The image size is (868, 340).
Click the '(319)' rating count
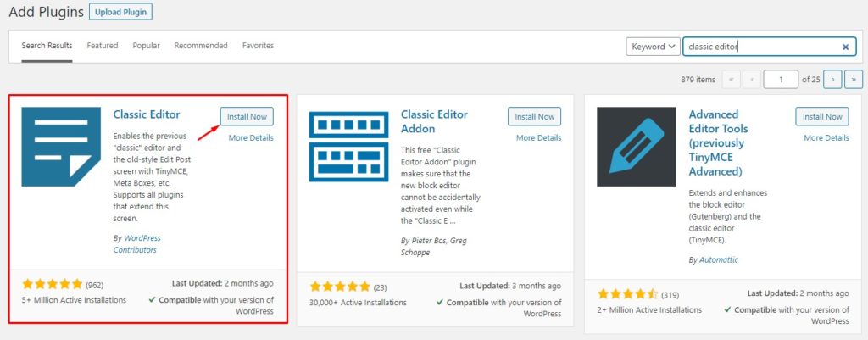pyautogui.click(x=670, y=294)
